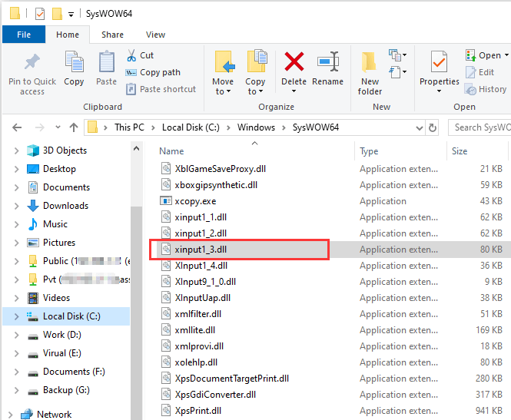Image resolution: width=511 pixels, height=420 pixels.
Task: Open the View ribbon tab
Action: 156,35
